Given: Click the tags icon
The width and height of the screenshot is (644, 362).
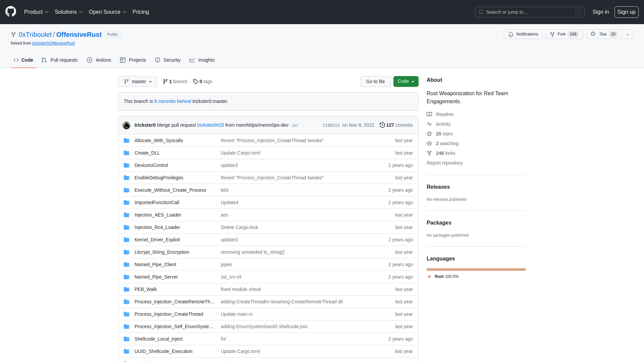Looking at the screenshot, I should tap(196, 81).
